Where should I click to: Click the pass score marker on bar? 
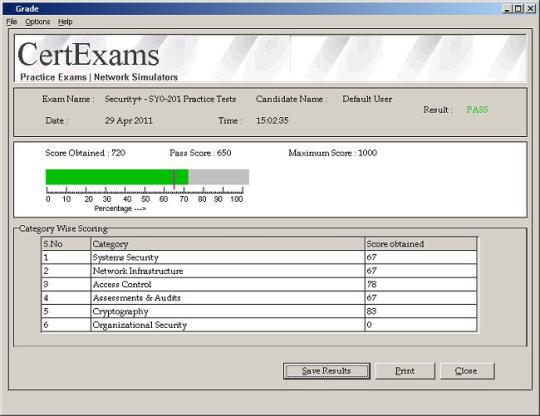tap(174, 179)
